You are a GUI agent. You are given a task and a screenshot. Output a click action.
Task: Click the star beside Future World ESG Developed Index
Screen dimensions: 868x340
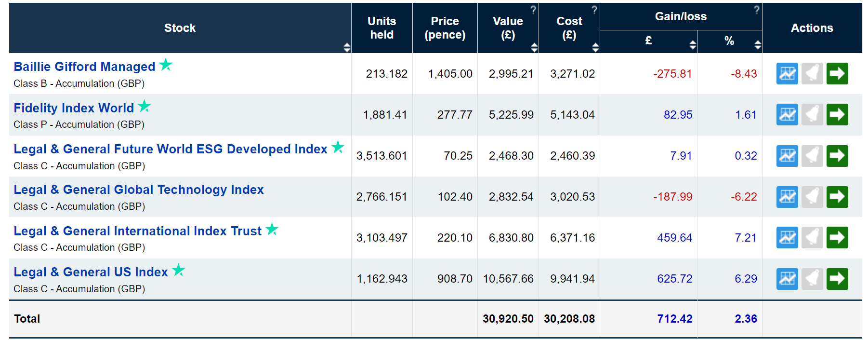click(x=338, y=147)
